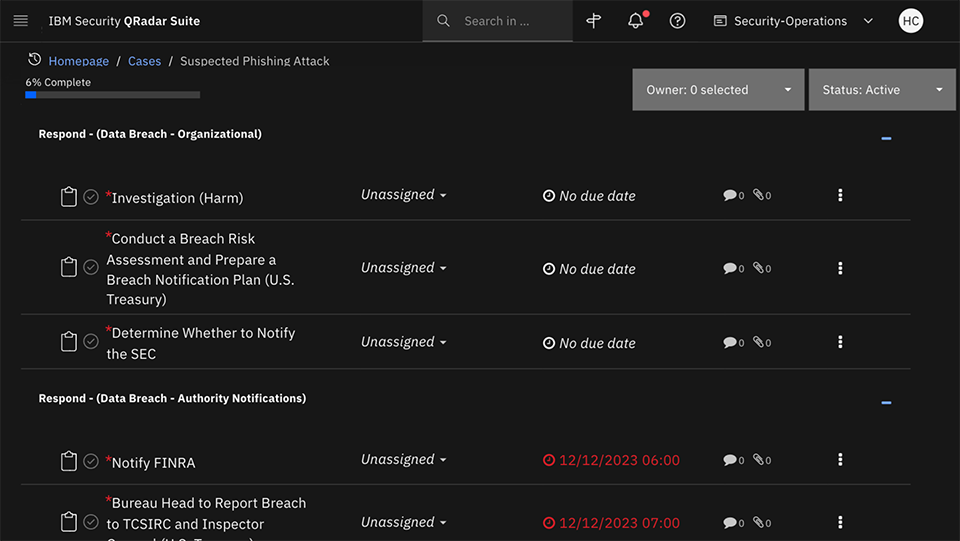Go to Cases breadcrumb link
Image resolution: width=960 pixels, height=541 pixels.
tap(144, 61)
